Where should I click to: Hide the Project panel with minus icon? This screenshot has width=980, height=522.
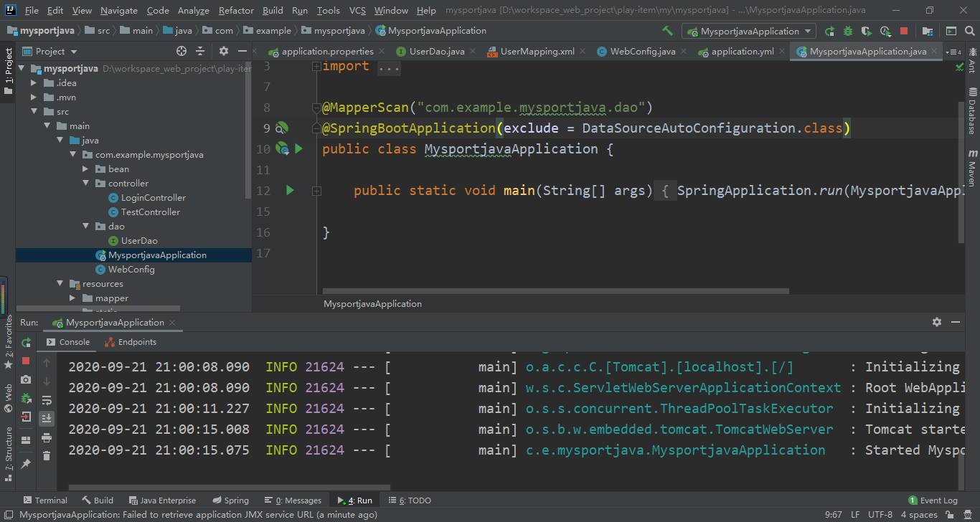242,51
